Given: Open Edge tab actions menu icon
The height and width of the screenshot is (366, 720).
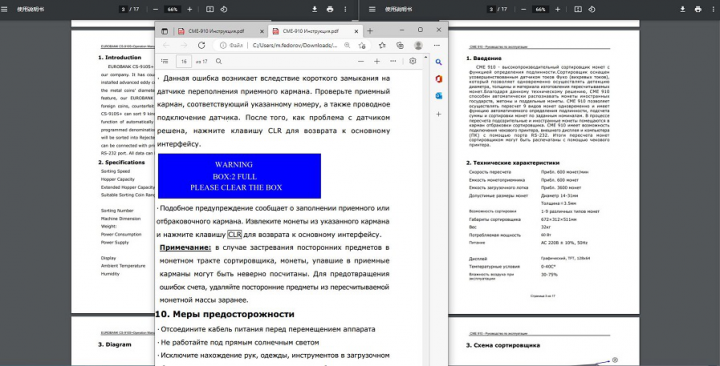Looking at the screenshot, I should [164, 31].
